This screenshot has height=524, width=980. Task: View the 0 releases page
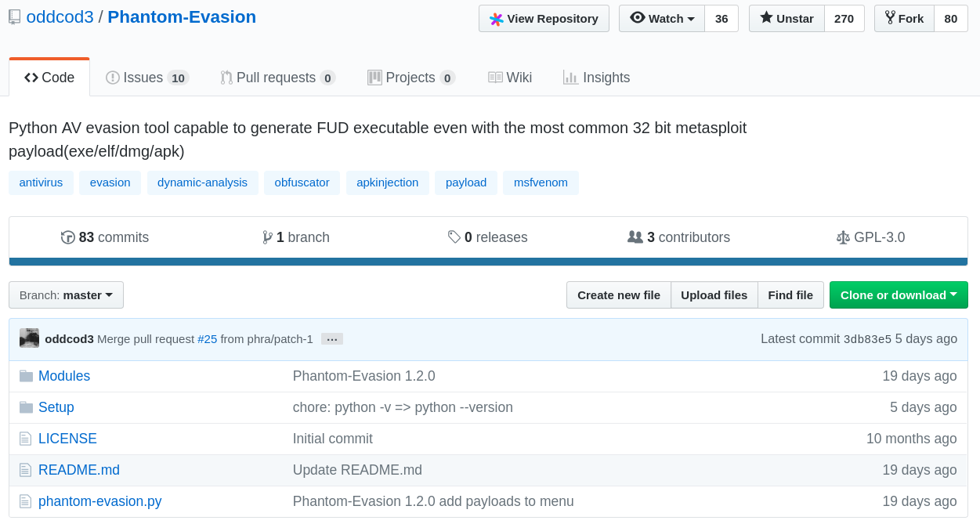click(487, 237)
